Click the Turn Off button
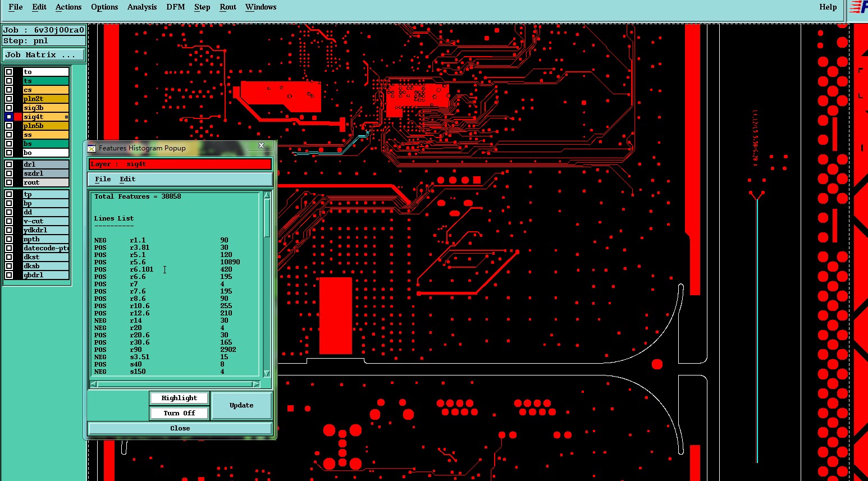868x481 pixels. point(179,413)
